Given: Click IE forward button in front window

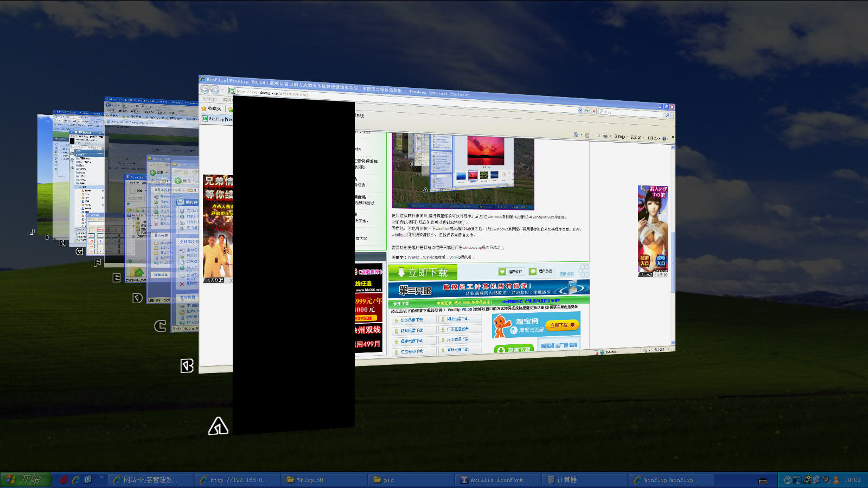Looking at the screenshot, I should click(x=215, y=90).
